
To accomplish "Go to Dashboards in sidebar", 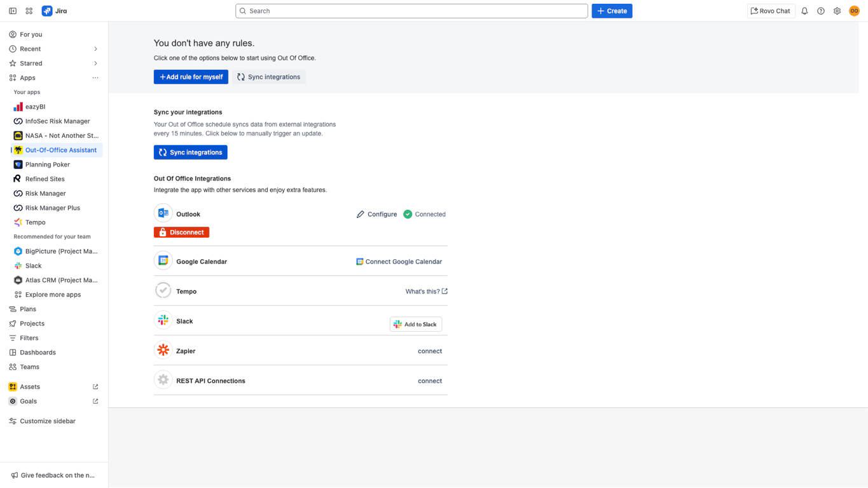I will [x=38, y=353].
